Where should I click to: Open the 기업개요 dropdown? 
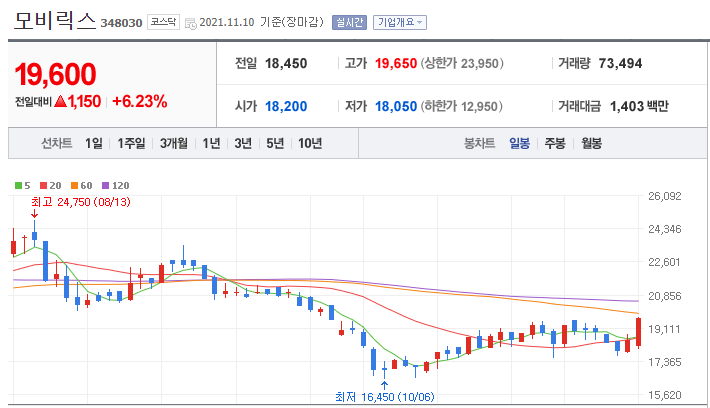(x=399, y=22)
